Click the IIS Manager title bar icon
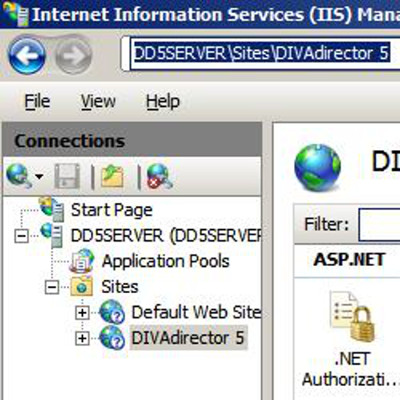This screenshot has width=400, height=400. click(x=15, y=13)
